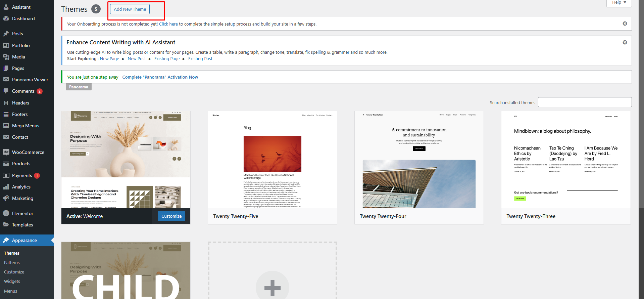Open the Complete Panorama Activation Now link
Screen dimensions: 644x299
point(160,77)
